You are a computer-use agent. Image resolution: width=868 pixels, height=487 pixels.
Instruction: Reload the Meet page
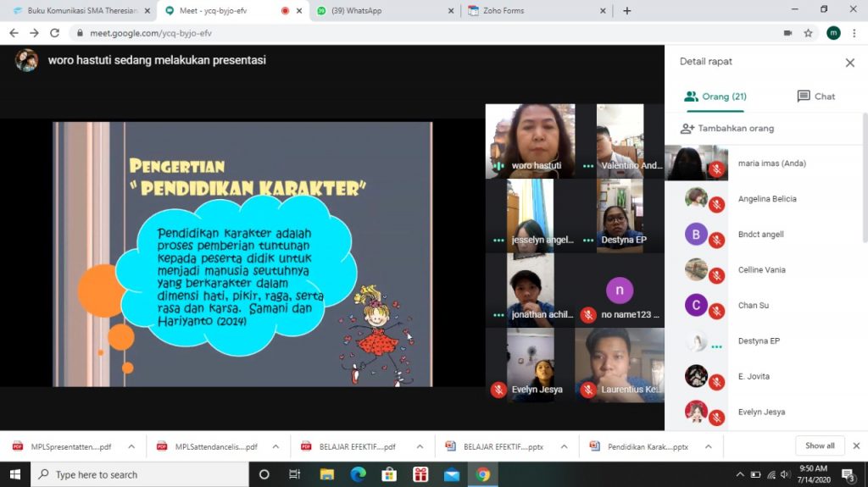click(55, 33)
